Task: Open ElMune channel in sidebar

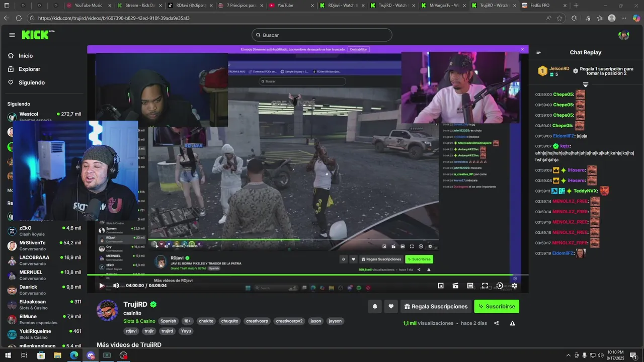Action: [44, 319]
